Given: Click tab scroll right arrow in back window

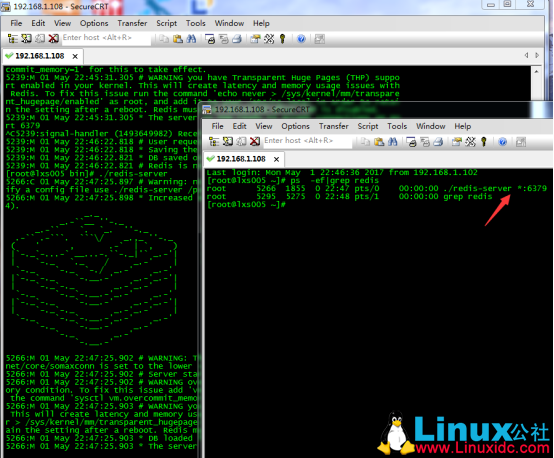Looking at the screenshot, I should point(537,55).
